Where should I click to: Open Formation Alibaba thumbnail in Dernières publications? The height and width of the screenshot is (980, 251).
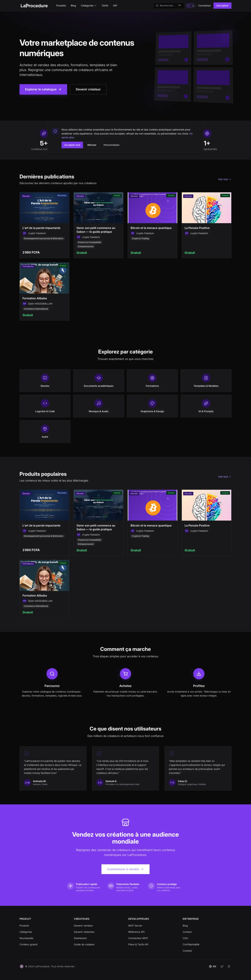click(x=45, y=278)
